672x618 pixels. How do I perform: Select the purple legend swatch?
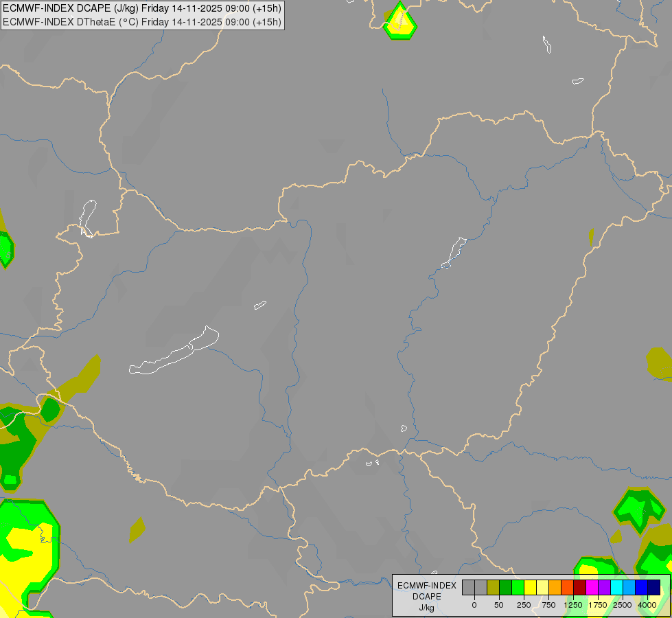[x=605, y=588]
